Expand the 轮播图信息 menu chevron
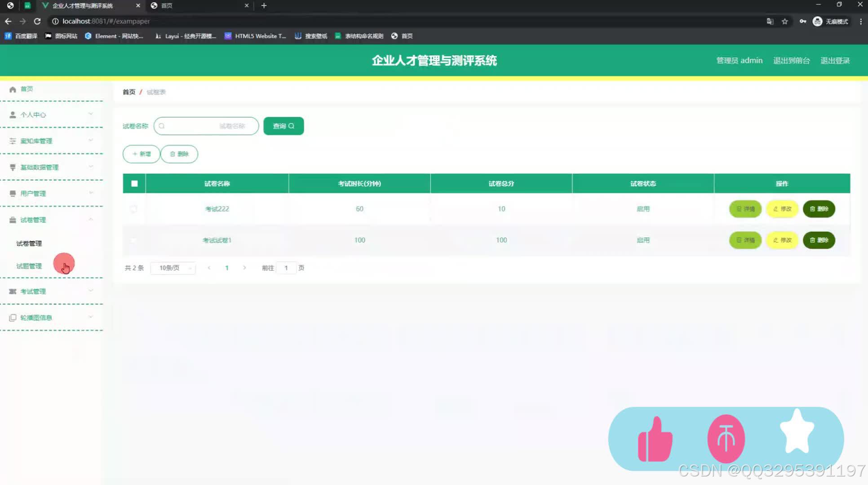Image resolution: width=868 pixels, height=485 pixels. (x=91, y=317)
